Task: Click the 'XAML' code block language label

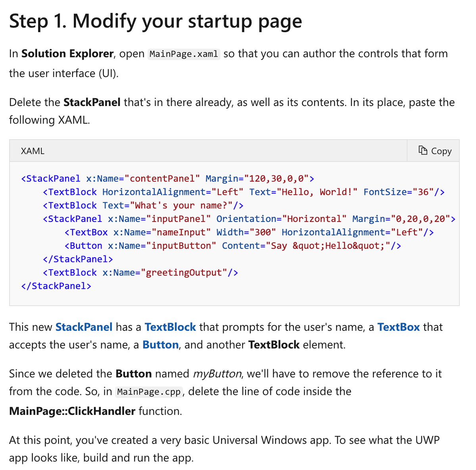Action: [33, 151]
